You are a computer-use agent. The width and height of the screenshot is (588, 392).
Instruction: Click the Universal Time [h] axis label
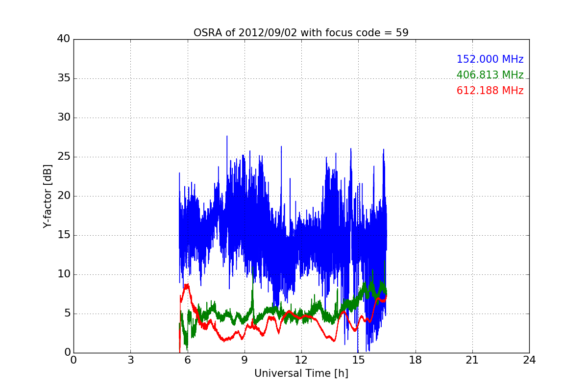pyautogui.click(x=301, y=373)
